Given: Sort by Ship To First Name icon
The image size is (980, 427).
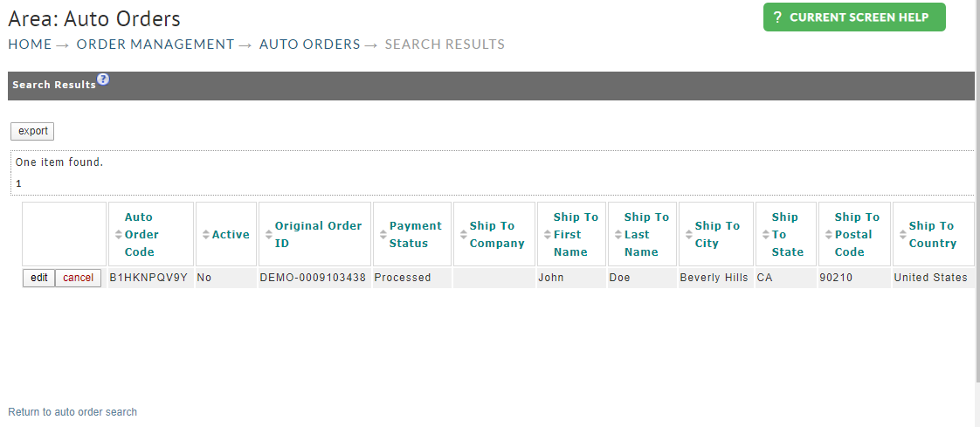Looking at the screenshot, I should coord(548,234).
